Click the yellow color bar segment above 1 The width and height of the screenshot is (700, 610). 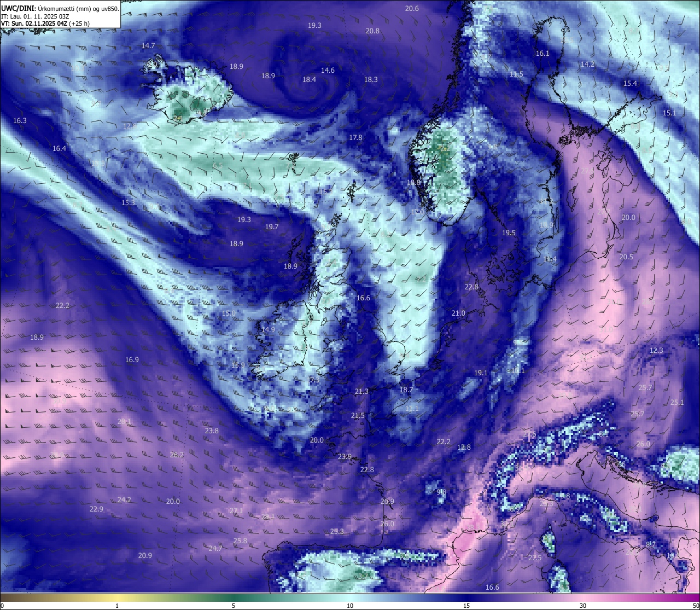pyautogui.click(x=117, y=597)
